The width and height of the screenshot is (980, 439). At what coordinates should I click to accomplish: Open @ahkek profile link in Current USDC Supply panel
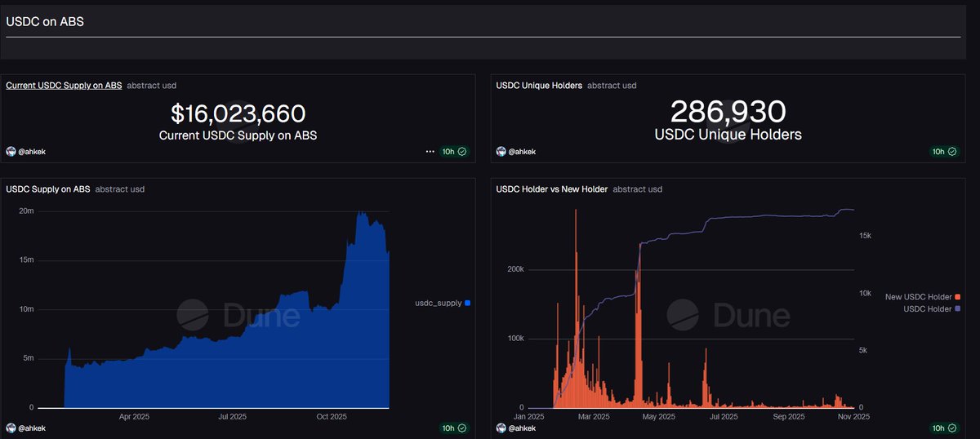click(x=32, y=152)
